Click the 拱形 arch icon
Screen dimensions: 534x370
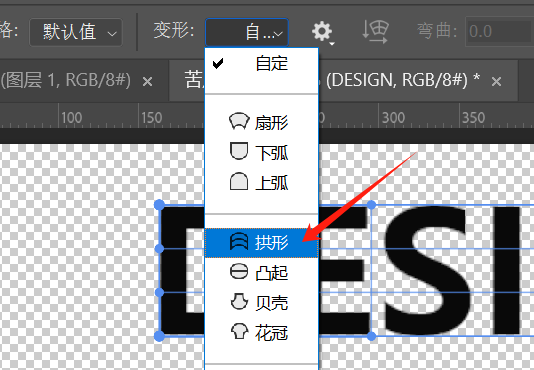pyautogui.click(x=239, y=242)
